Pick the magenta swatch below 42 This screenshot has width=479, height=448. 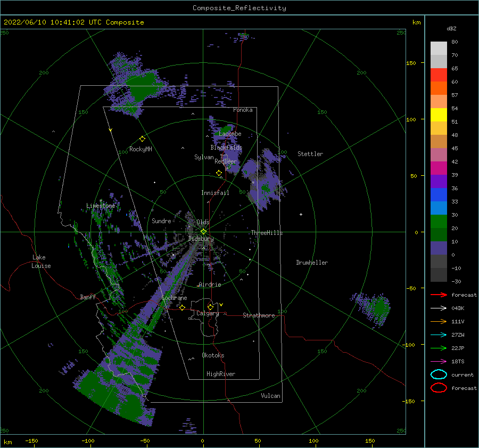(x=439, y=168)
